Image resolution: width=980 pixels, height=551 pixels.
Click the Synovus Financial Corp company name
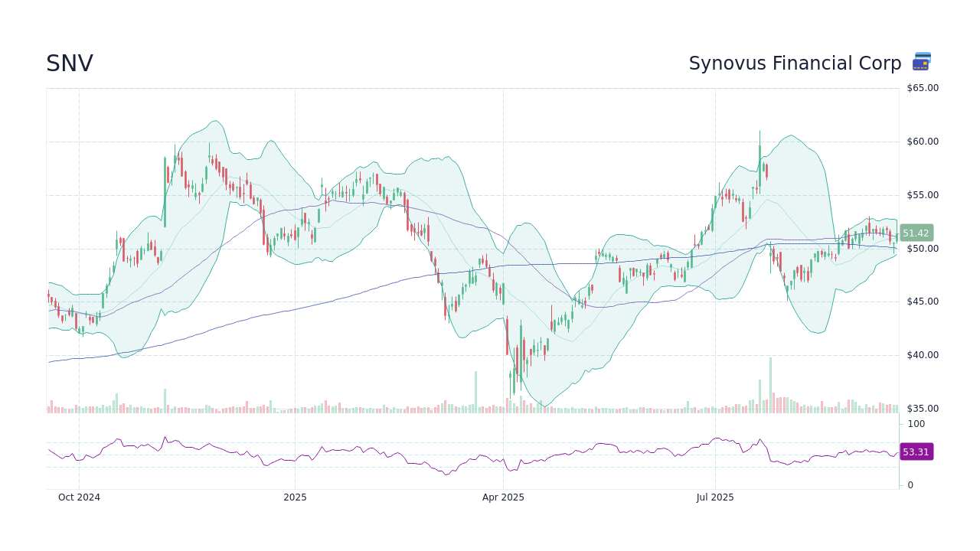pyautogui.click(x=795, y=64)
